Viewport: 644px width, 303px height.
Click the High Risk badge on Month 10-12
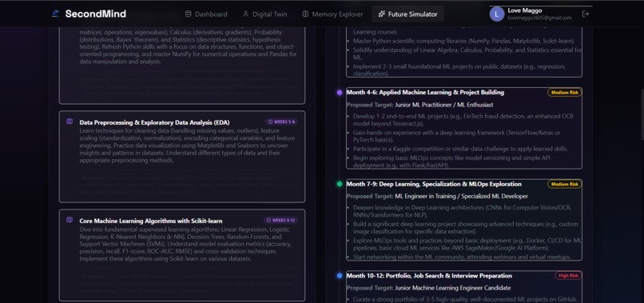pyautogui.click(x=568, y=276)
